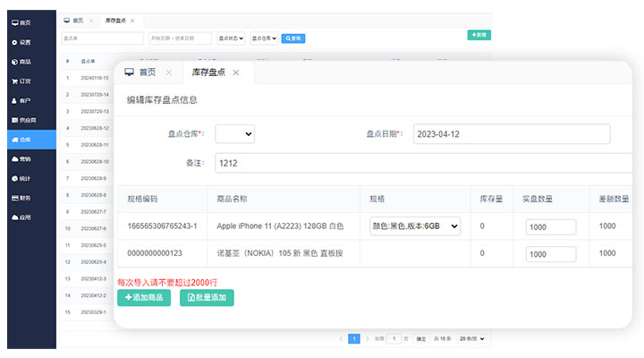Open 设置 settings in the sidebar

25,42
